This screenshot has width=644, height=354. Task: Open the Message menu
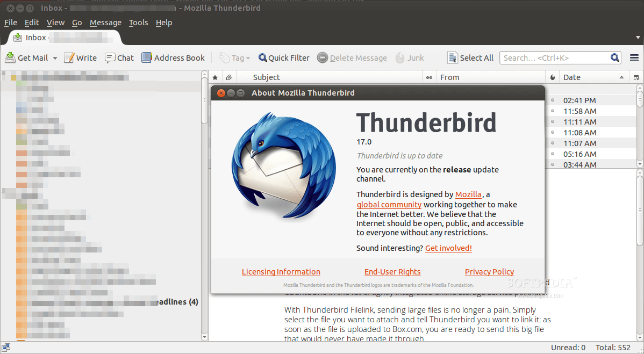[105, 23]
